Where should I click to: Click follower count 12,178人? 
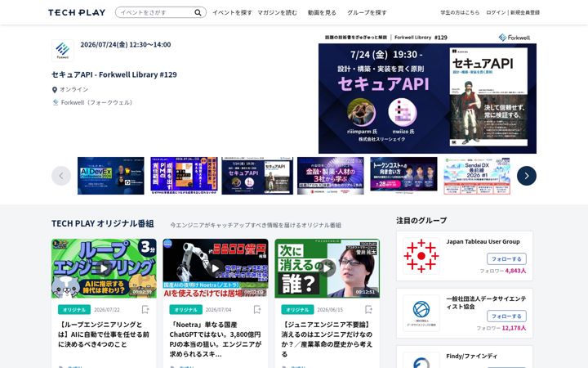514,328
